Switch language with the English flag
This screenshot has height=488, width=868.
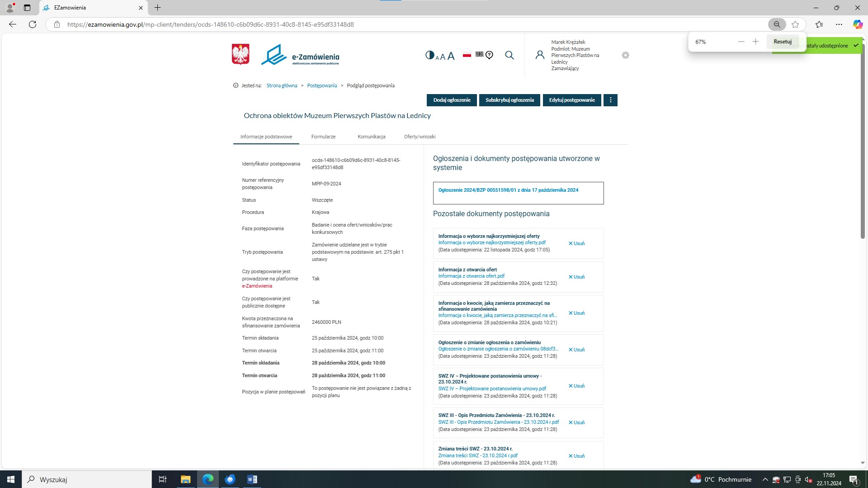479,54
